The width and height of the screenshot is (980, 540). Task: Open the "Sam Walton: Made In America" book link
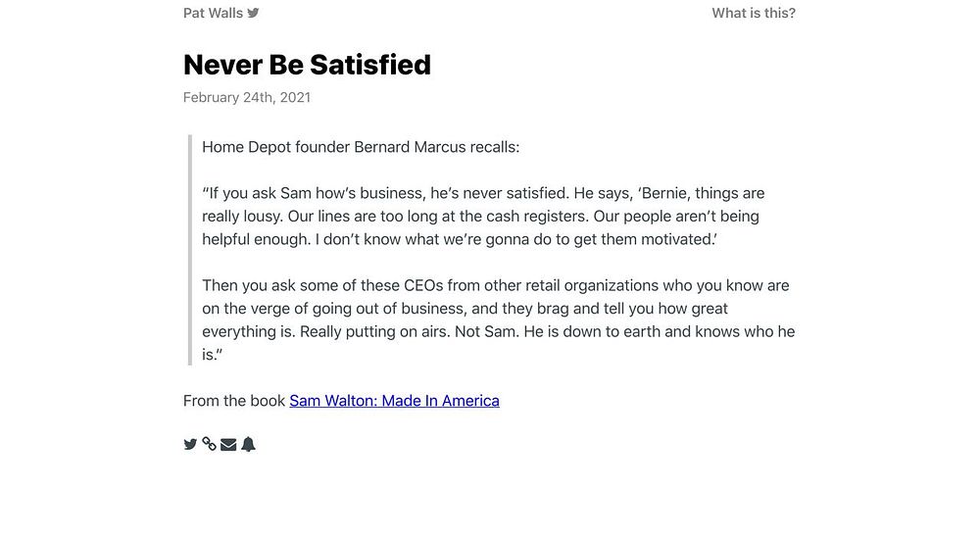(394, 401)
